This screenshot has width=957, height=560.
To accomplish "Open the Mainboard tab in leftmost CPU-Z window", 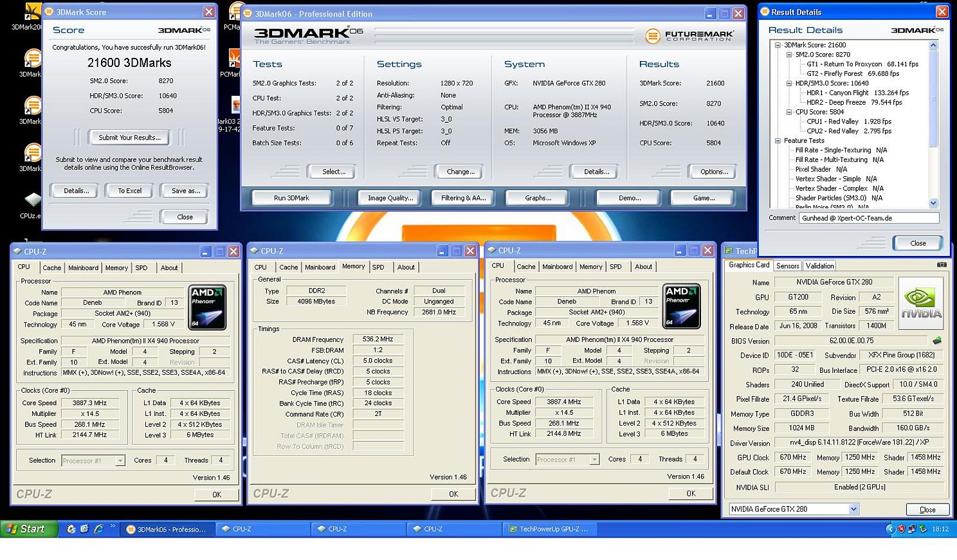I will coord(83,267).
